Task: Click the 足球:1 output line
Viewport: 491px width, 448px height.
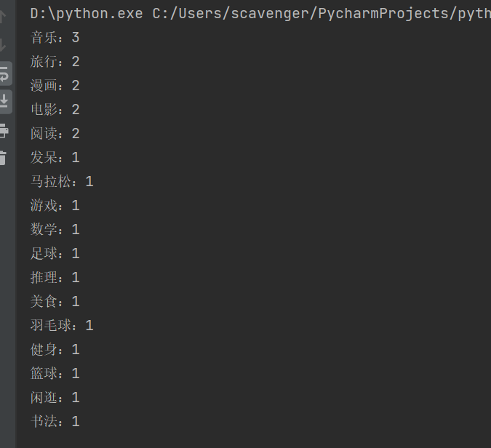Action: 55,254
